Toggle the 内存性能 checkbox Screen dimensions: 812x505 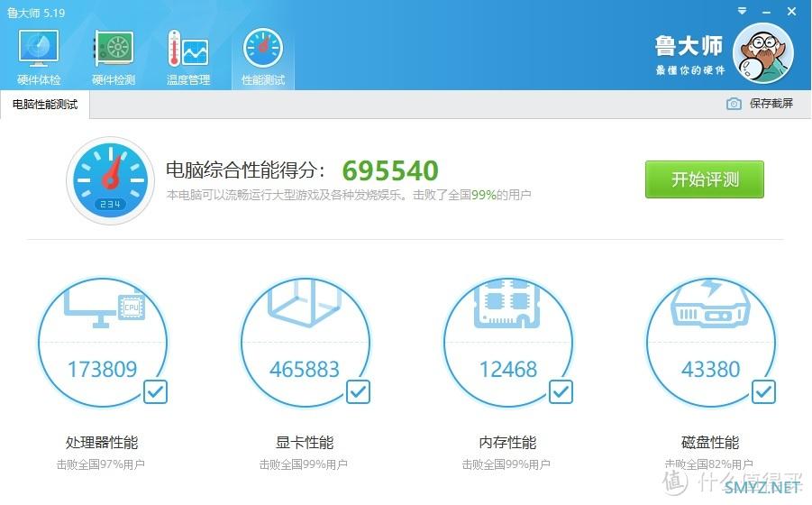561,391
